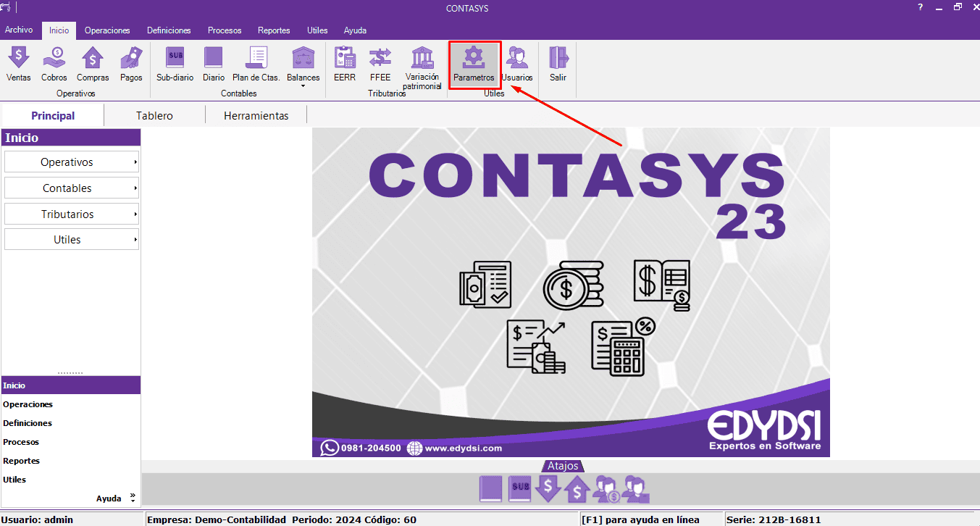
Task: Click the navigation pane splitter dots
Action: point(70,373)
